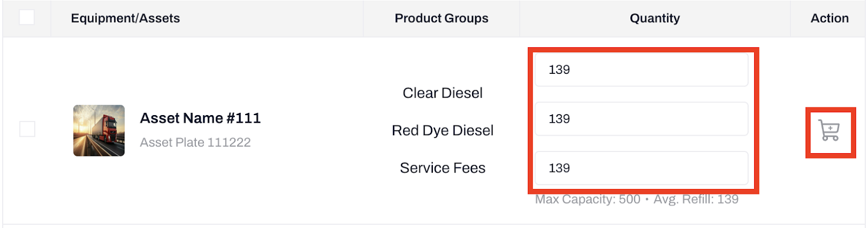Click the top quantity input field
Screen dimensions: 868x228
click(x=641, y=69)
